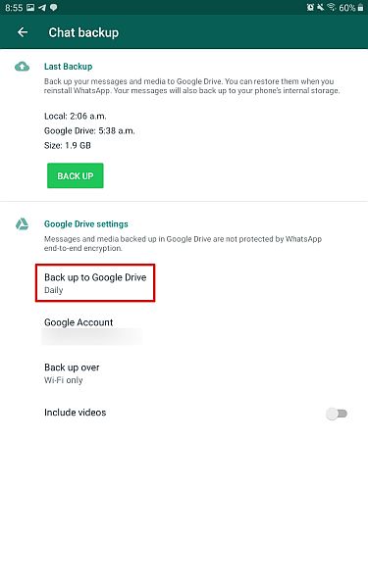This screenshot has height=588, width=368.
Task: Tap the alarm icon in status bar
Action: pyautogui.click(x=310, y=7)
